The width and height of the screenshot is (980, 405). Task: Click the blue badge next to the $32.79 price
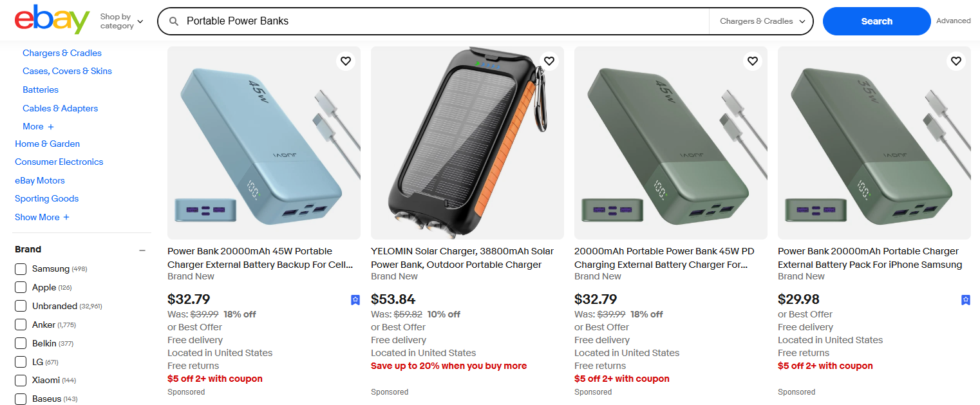point(355,299)
